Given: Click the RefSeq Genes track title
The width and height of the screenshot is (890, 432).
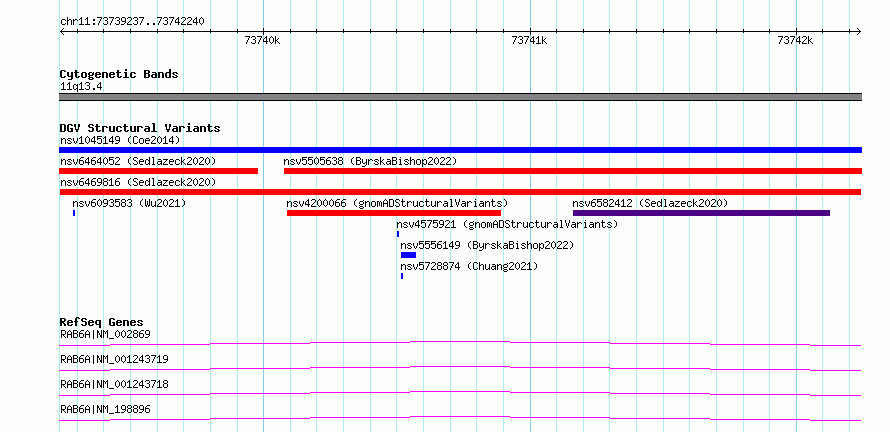Looking at the screenshot, I should [x=102, y=322].
